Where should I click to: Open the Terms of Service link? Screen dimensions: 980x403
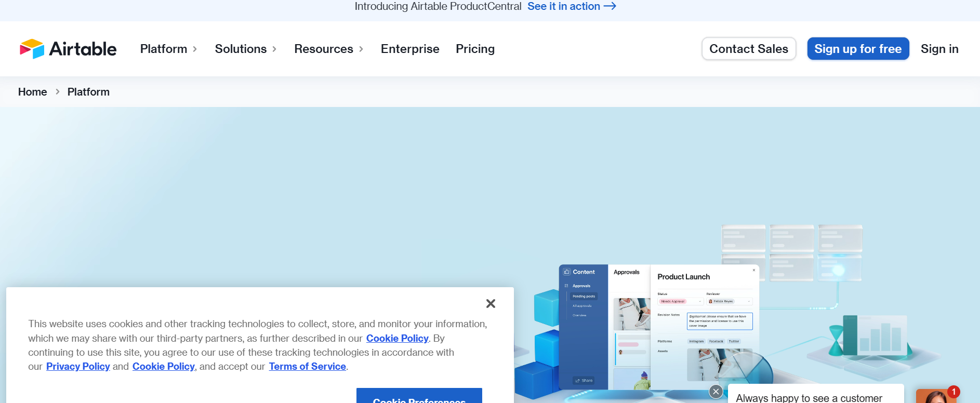(x=307, y=366)
